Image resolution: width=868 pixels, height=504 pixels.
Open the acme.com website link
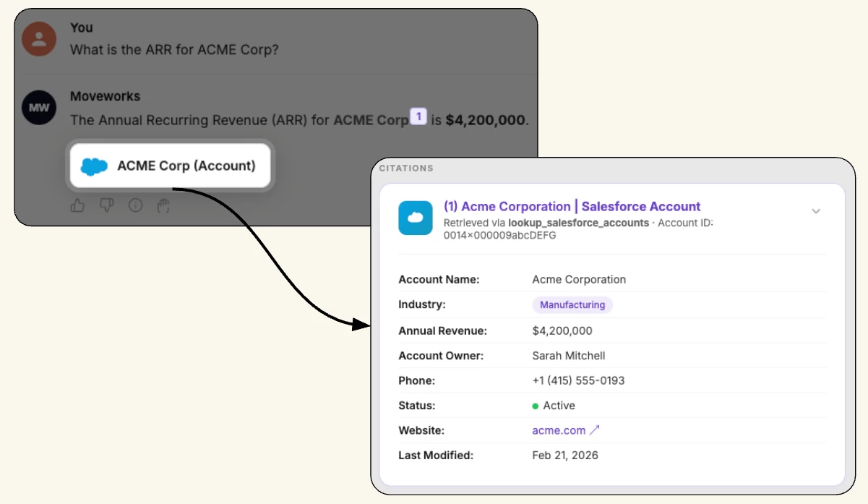click(x=559, y=430)
